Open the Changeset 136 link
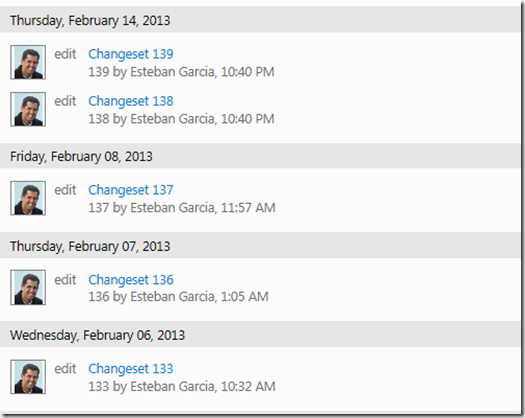The height and width of the screenshot is (418, 525). pos(131,280)
